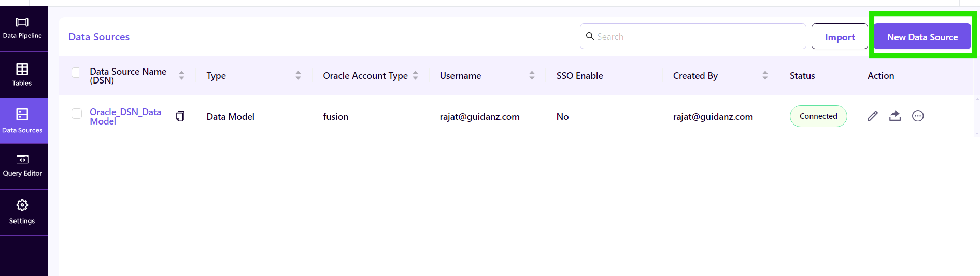Create a New Data Source
Image resolution: width=980 pixels, height=276 pixels.
tap(922, 37)
